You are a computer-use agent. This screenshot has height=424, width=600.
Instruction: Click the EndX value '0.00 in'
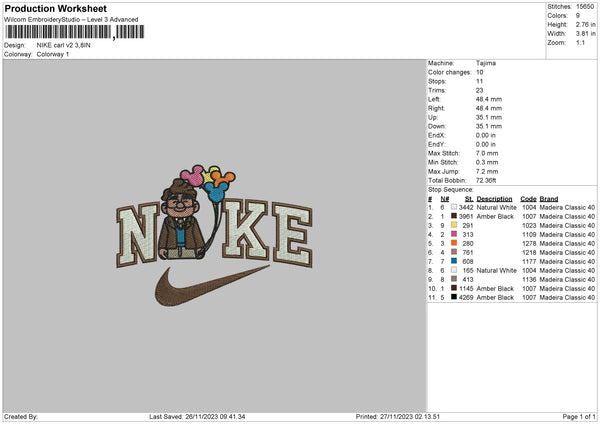(x=486, y=135)
